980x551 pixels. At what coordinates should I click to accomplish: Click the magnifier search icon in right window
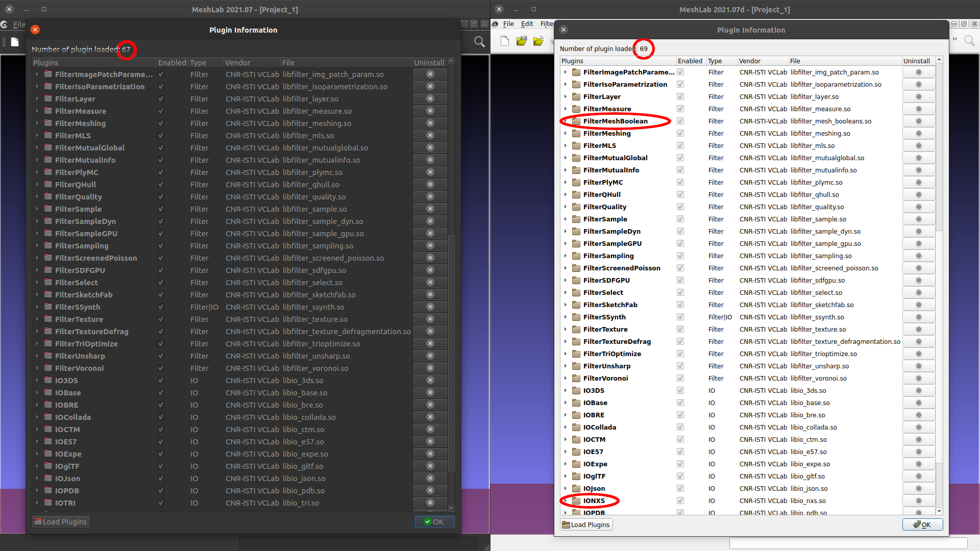point(969,41)
